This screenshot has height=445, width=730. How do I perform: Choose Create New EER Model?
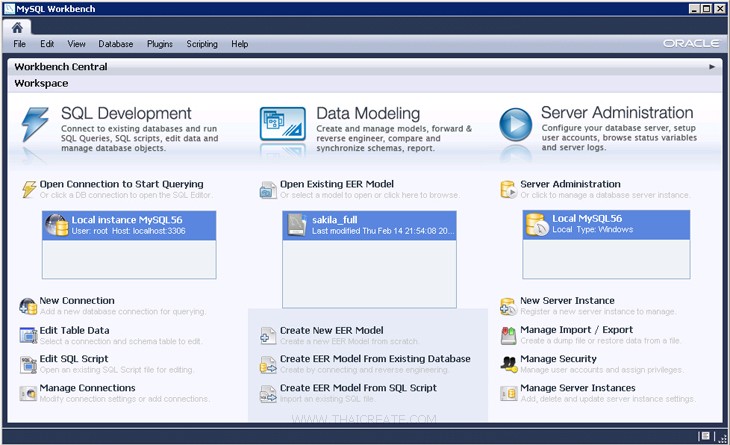point(331,330)
